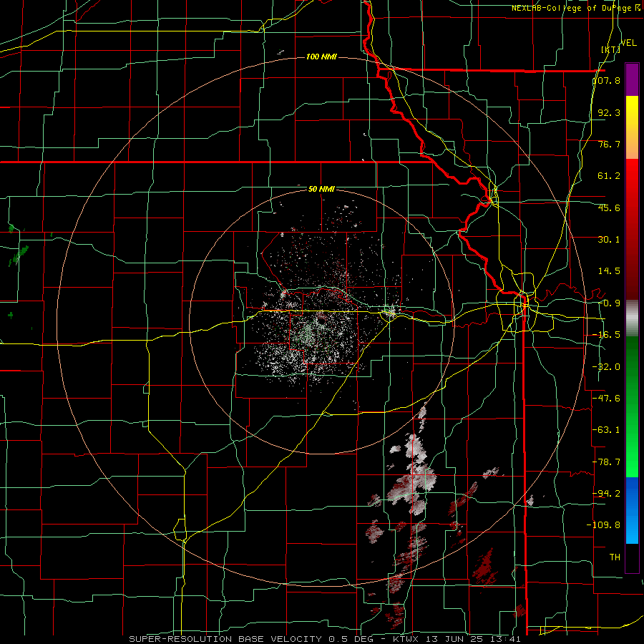Click the -94.2 velocity scale value
The height and width of the screenshot is (644, 644).
tap(607, 494)
